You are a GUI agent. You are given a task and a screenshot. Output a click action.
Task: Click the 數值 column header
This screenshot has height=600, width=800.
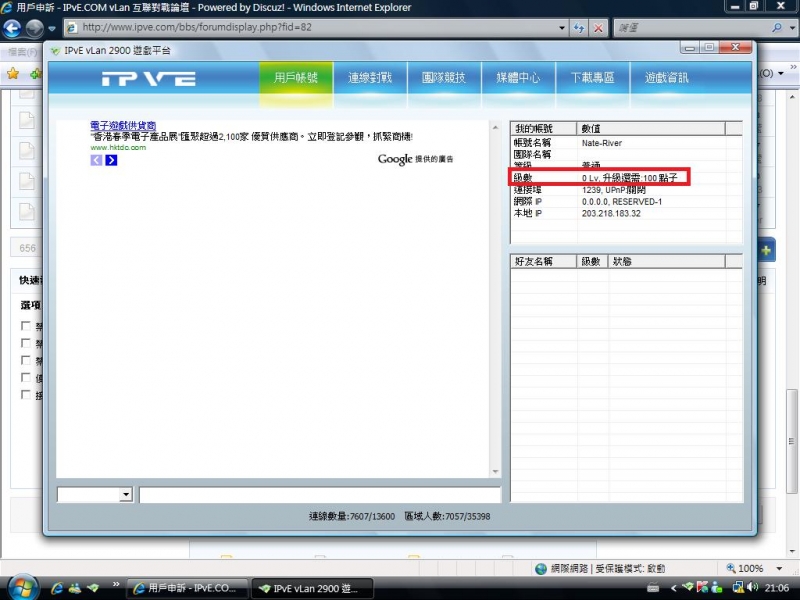[651, 129]
